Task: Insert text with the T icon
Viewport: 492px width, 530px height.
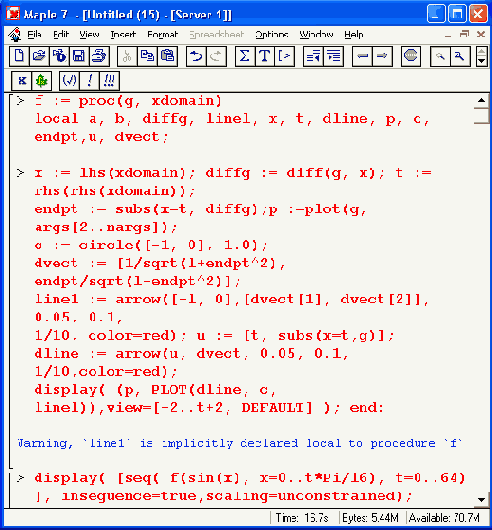Action: coord(265,56)
